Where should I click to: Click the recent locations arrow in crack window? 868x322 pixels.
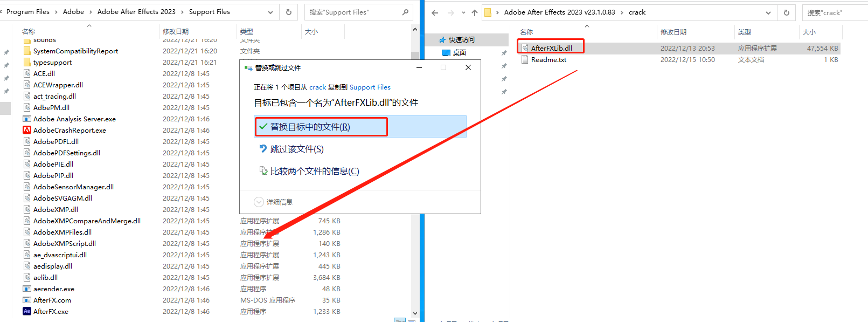tap(463, 12)
